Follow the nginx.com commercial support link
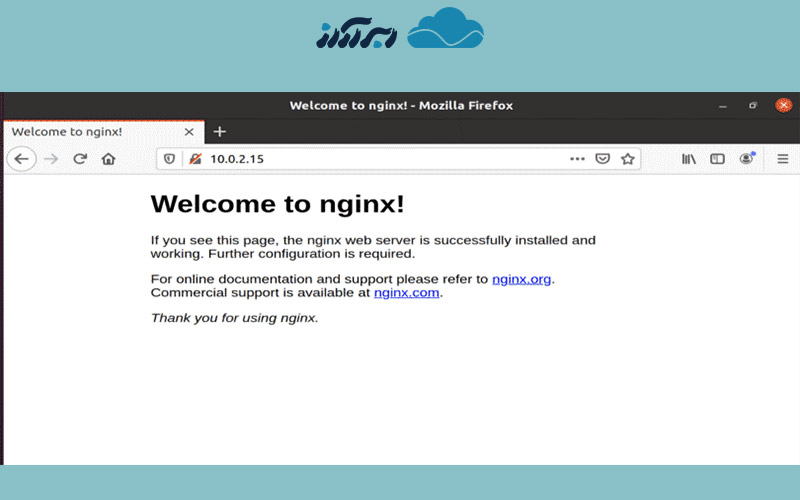 [406, 293]
